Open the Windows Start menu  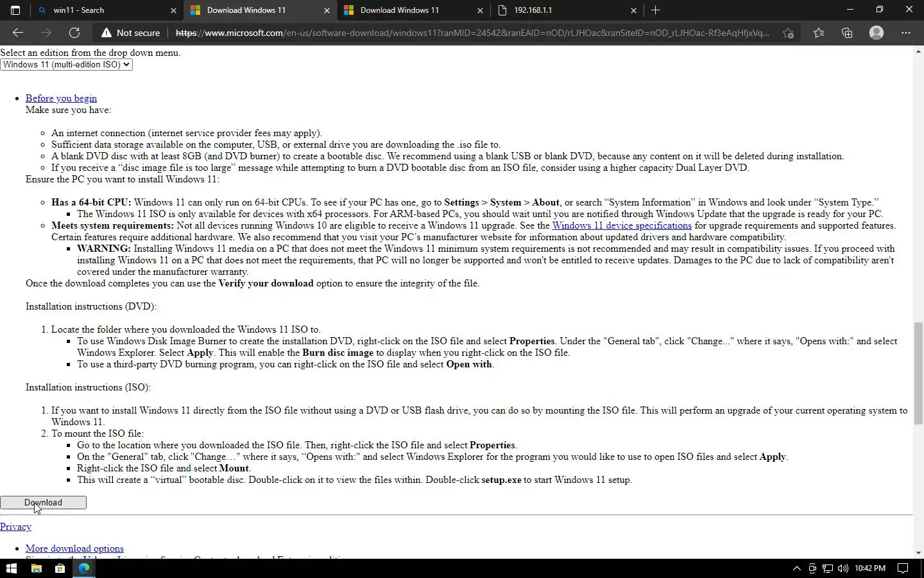point(11,568)
